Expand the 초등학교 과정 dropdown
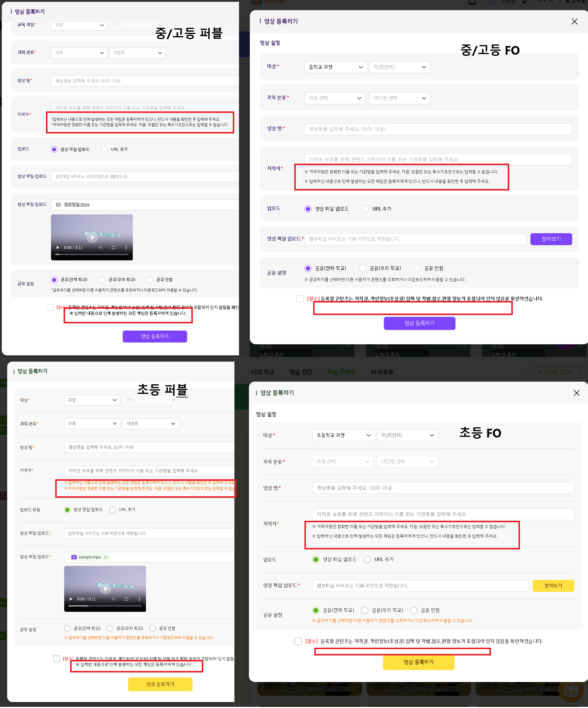This screenshot has height=708, width=588. 343,435
